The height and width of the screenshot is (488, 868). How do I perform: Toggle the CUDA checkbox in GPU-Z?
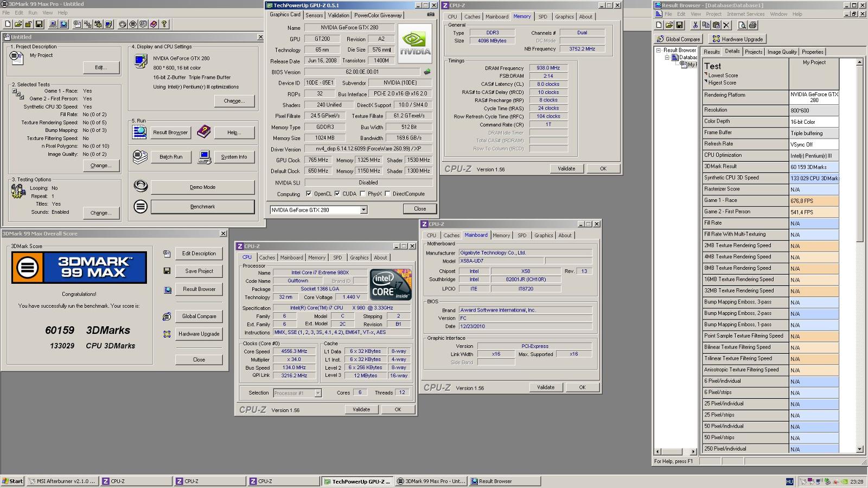(x=337, y=194)
